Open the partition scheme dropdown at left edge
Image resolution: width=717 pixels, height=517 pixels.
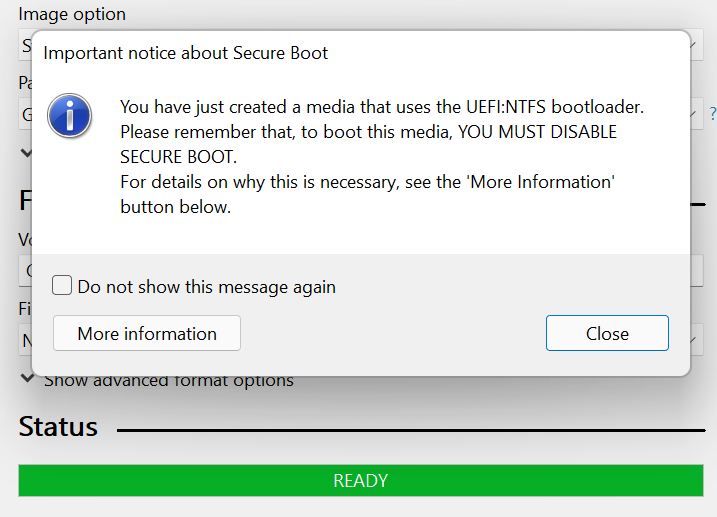tap(24, 114)
